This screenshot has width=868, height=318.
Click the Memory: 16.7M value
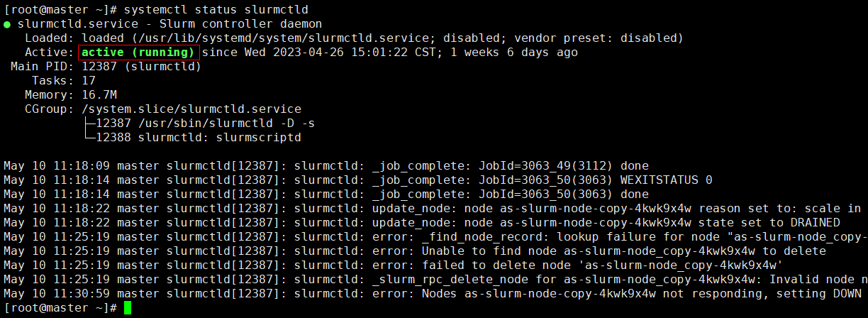tap(99, 95)
